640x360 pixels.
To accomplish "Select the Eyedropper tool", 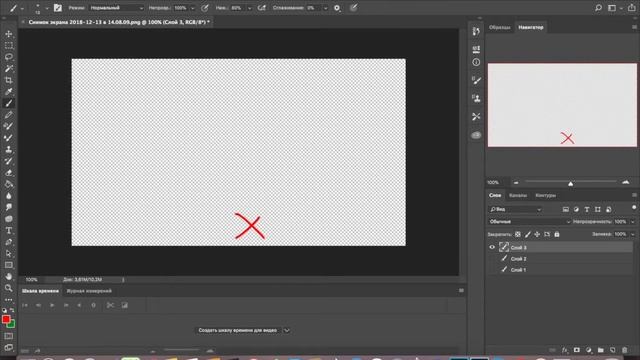I will (x=9, y=91).
